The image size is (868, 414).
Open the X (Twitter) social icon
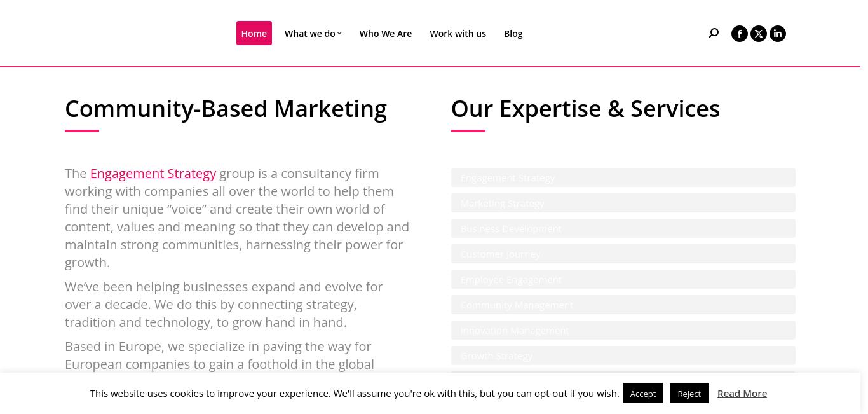[759, 34]
